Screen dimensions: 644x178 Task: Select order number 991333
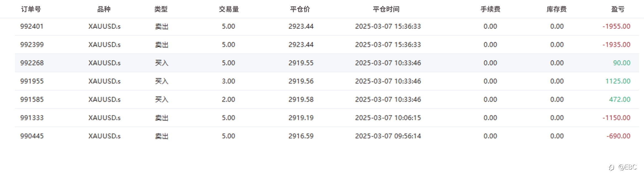pos(32,118)
